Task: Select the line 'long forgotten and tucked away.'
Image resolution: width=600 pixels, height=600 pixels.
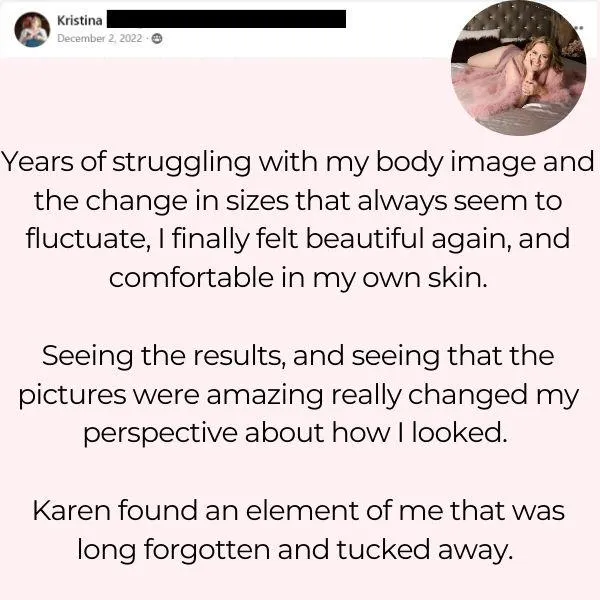Action: pos(295,550)
